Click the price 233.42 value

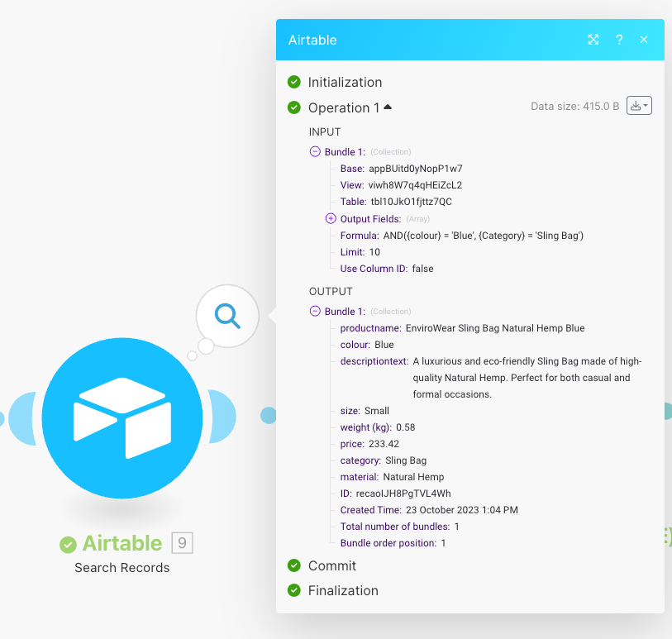[384, 444]
